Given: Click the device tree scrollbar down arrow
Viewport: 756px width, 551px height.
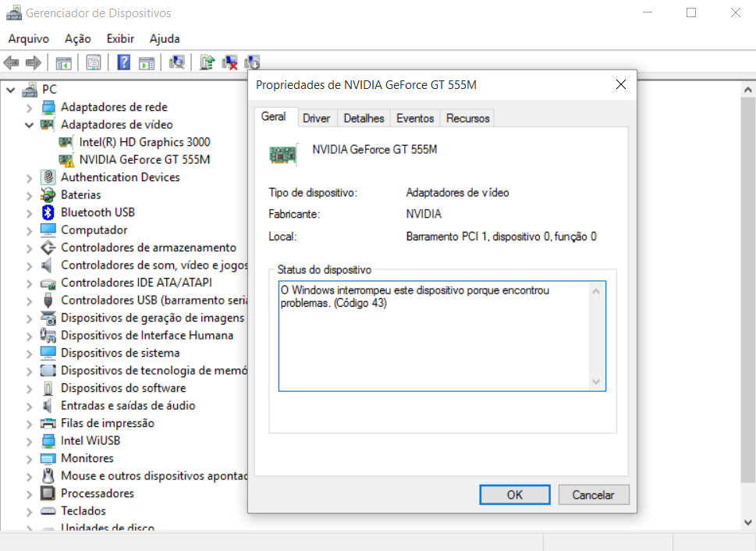Looking at the screenshot, I should 747,522.
